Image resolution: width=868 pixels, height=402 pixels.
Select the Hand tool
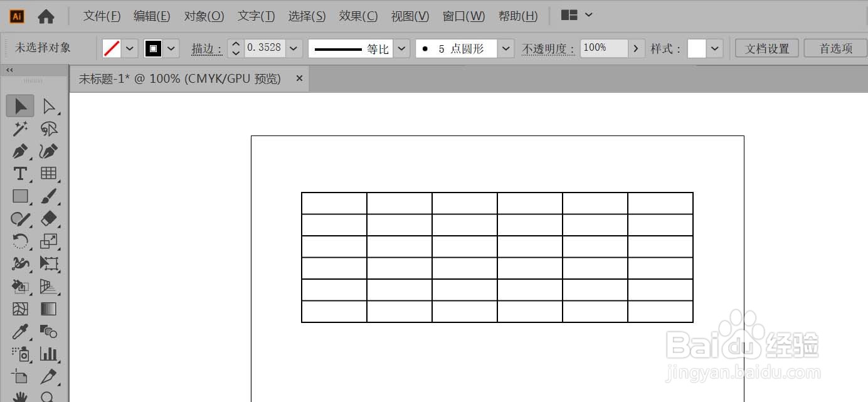(x=20, y=396)
